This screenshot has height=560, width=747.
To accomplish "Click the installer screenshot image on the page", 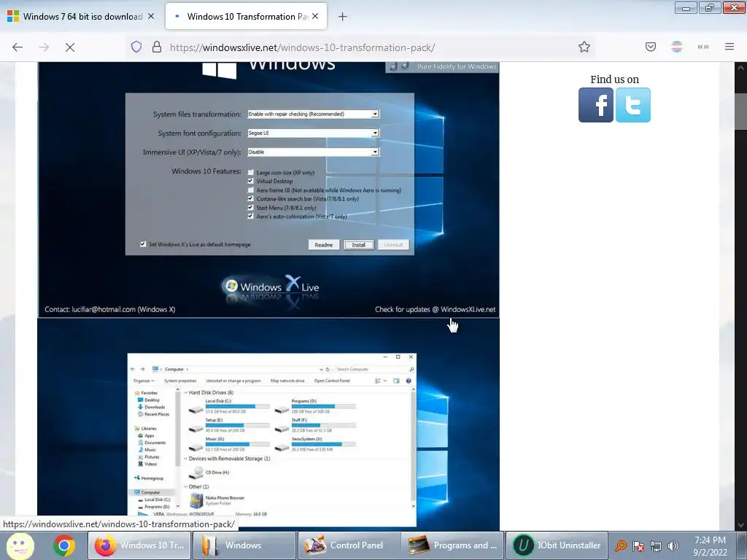I will [268, 190].
